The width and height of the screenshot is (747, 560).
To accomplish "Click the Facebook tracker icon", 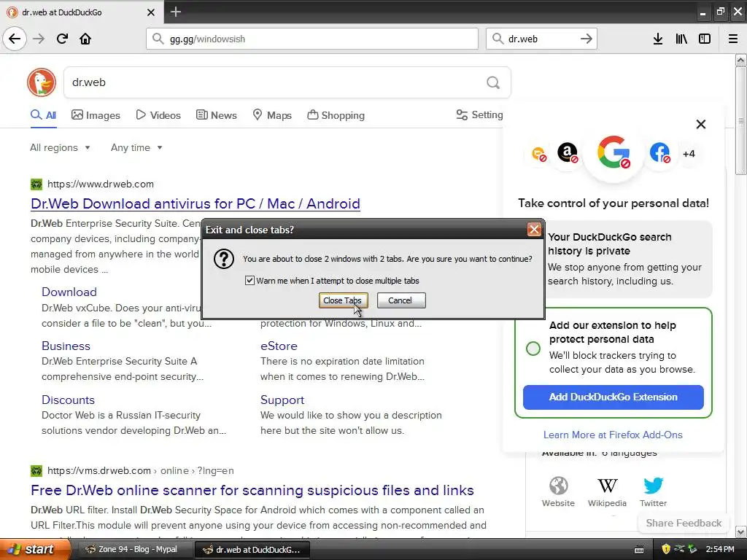I will click(659, 153).
